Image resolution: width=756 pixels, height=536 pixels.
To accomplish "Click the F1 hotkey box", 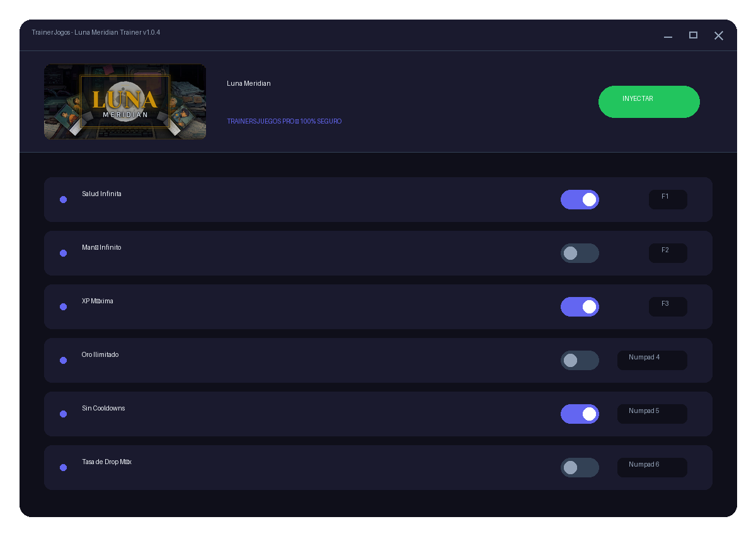I will pyautogui.click(x=668, y=199).
